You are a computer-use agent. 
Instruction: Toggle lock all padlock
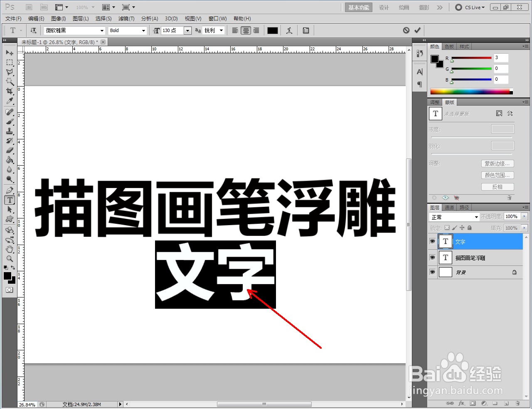point(469,228)
